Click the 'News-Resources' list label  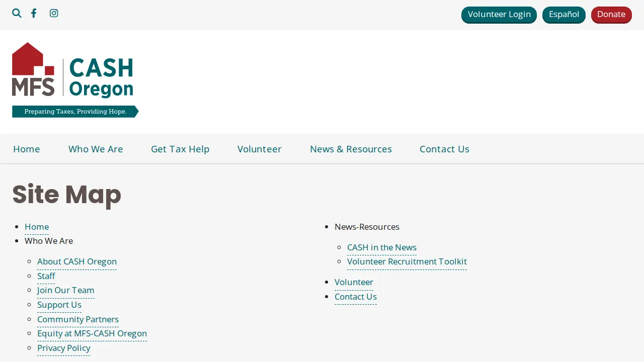pos(367,227)
